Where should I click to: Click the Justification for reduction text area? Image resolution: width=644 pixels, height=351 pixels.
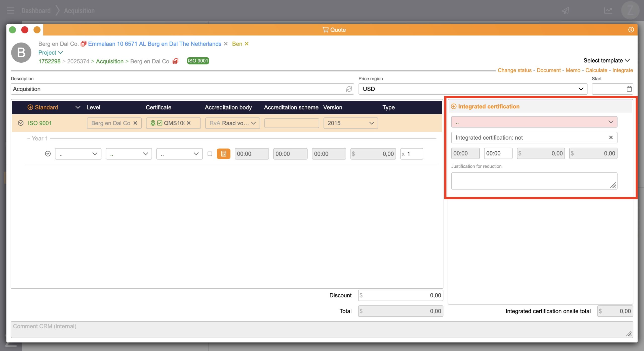[x=534, y=181]
